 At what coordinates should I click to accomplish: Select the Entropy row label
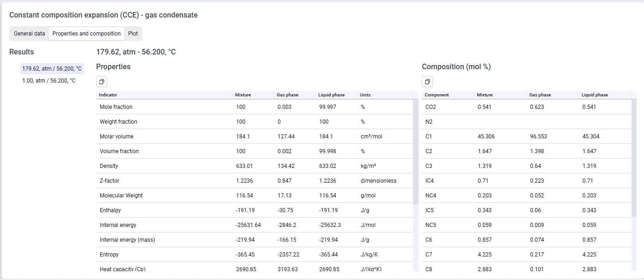click(x=109, y=255)
